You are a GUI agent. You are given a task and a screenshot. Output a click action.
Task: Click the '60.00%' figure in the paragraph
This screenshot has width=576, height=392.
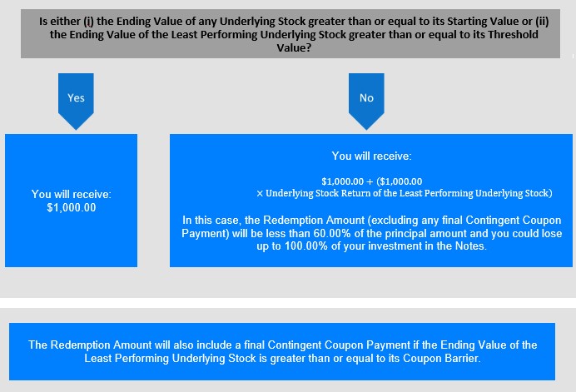coord(332,233)
